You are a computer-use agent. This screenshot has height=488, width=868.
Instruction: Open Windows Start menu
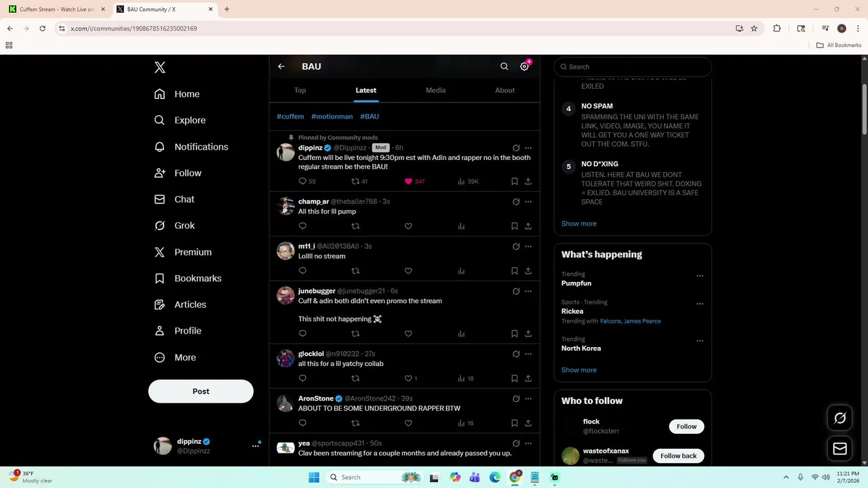pos(314,477)
